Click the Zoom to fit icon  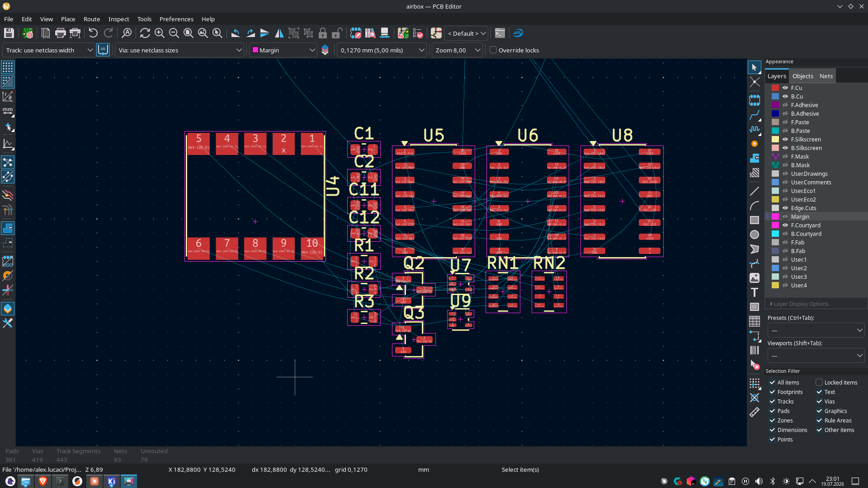[189, 33]
